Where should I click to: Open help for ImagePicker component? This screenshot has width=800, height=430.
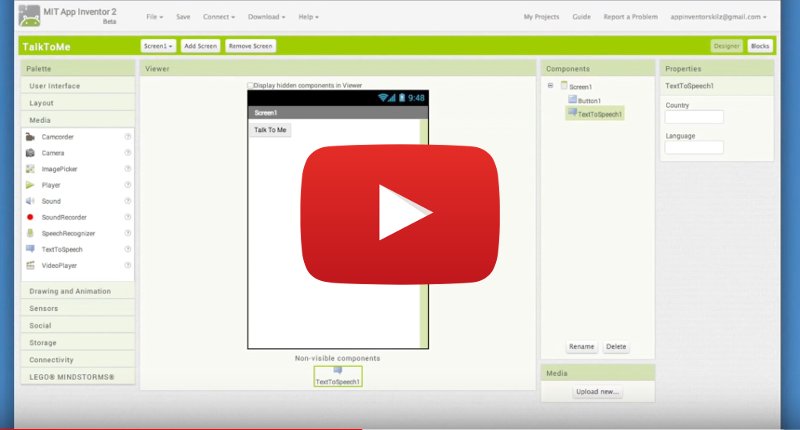click(128, 169)
